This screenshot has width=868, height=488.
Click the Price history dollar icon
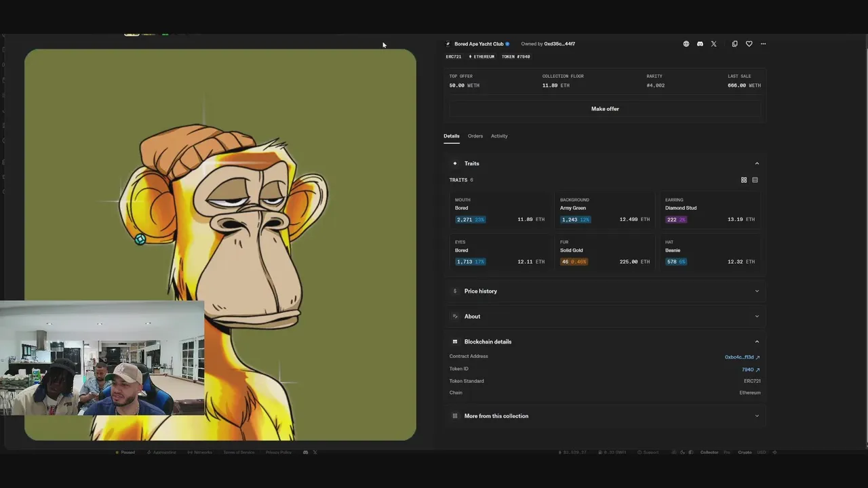[455, 291]
